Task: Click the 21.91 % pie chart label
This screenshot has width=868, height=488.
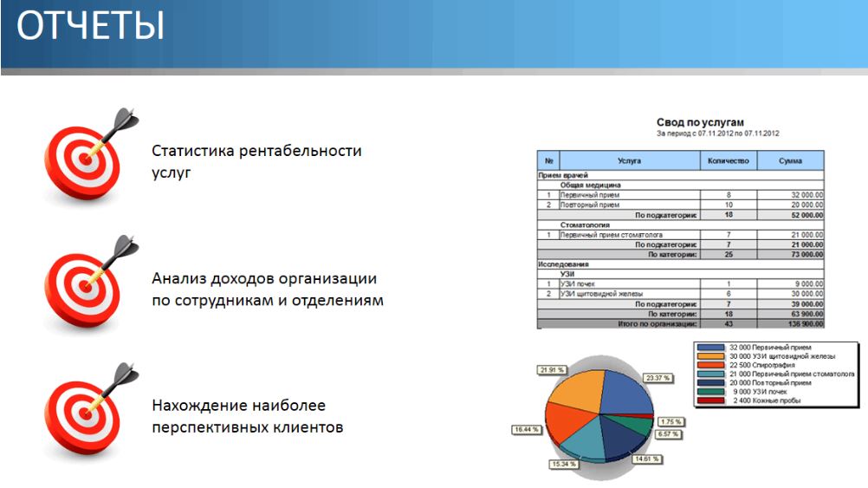Action: [552, 369]
